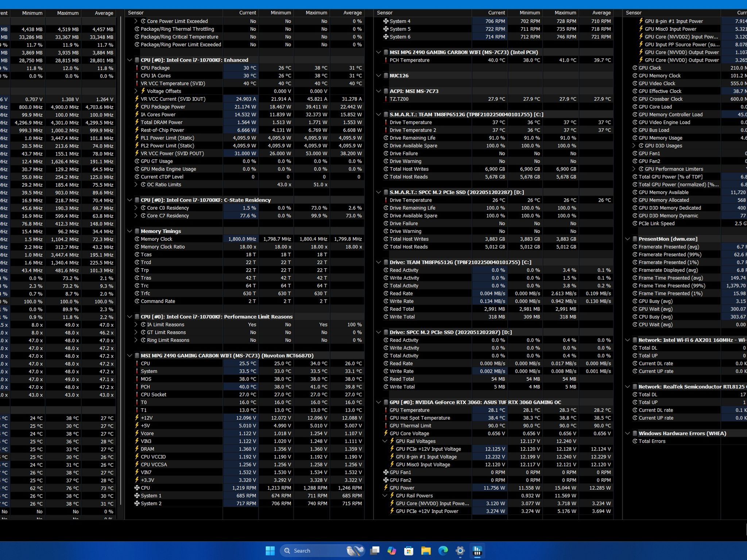Open Microsoft Edge from the taskbar
Screen dimensions: 747x560
[x=443, y=551]
